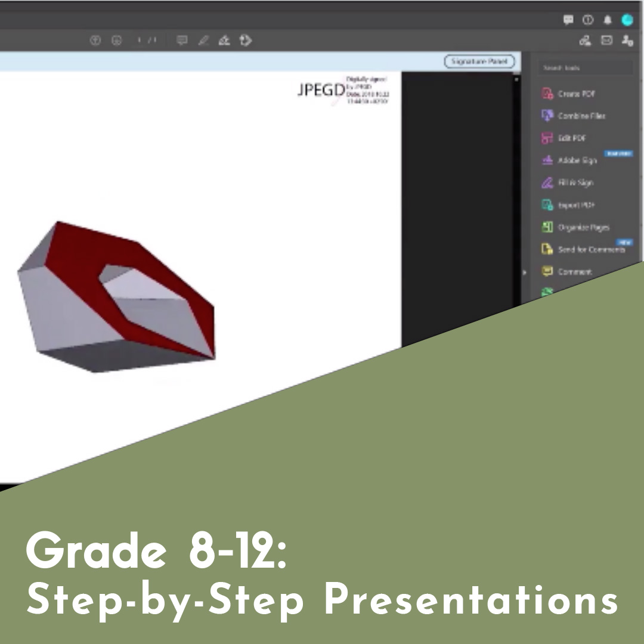Click the speech bubble comment icon in the toolbar

point(182,40)
